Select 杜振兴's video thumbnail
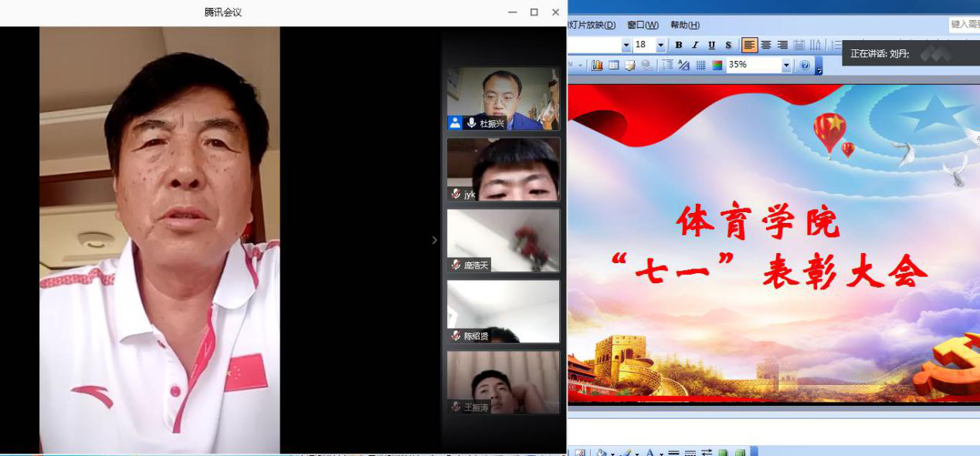Image resolution: width=980 pixels, height=456 pixels. [503, 98]
